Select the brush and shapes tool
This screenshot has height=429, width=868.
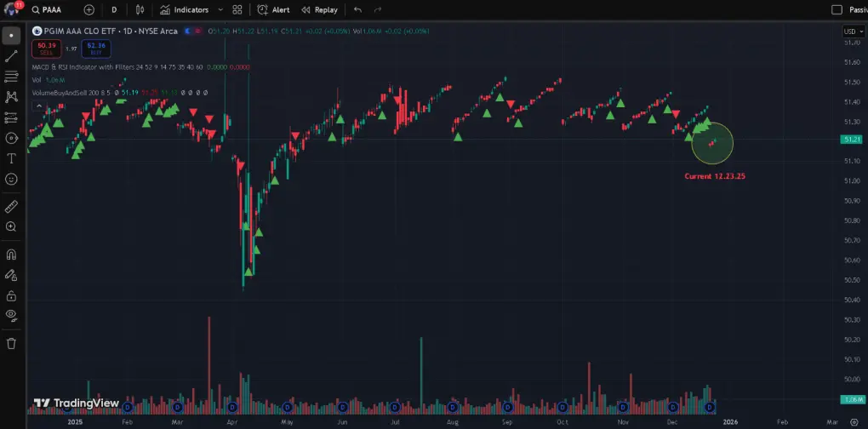pyautogui.click(x=11, y=138)
